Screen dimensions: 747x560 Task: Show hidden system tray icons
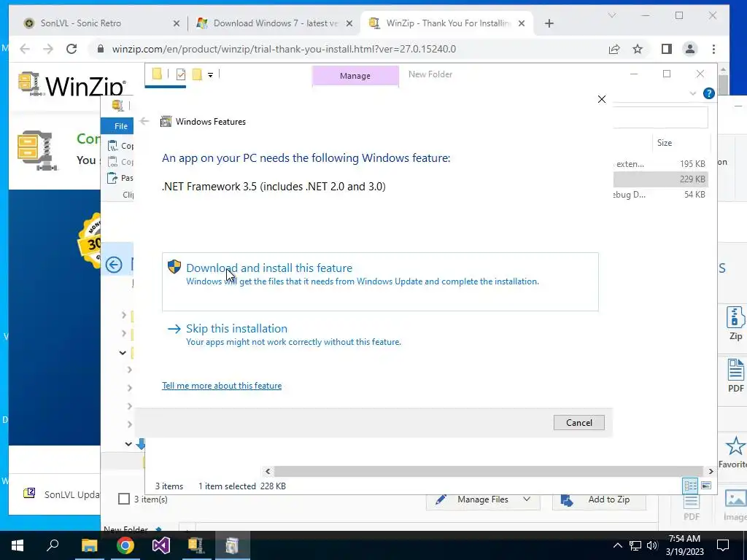tap(617, 545)
